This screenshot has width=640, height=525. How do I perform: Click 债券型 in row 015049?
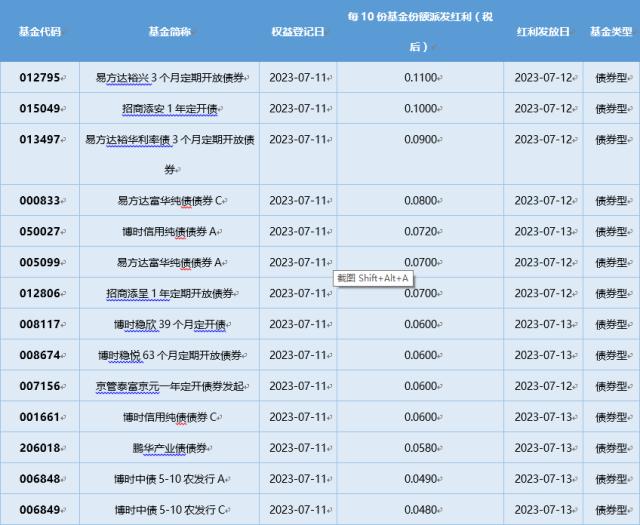click(x=611, y=109)
